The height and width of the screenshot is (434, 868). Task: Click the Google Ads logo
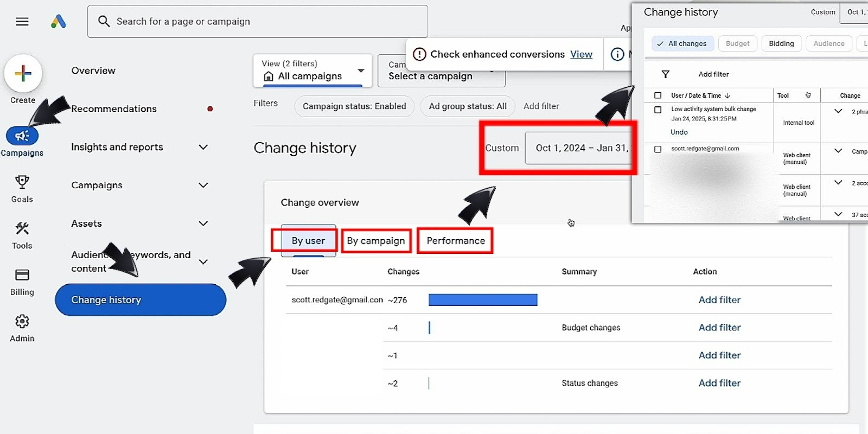click(59, 22)
